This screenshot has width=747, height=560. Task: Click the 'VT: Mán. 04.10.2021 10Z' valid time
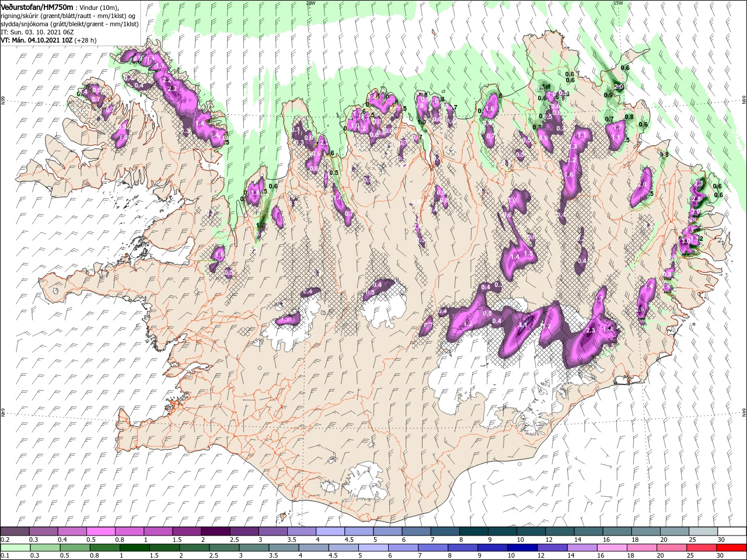tap(36, 40)
